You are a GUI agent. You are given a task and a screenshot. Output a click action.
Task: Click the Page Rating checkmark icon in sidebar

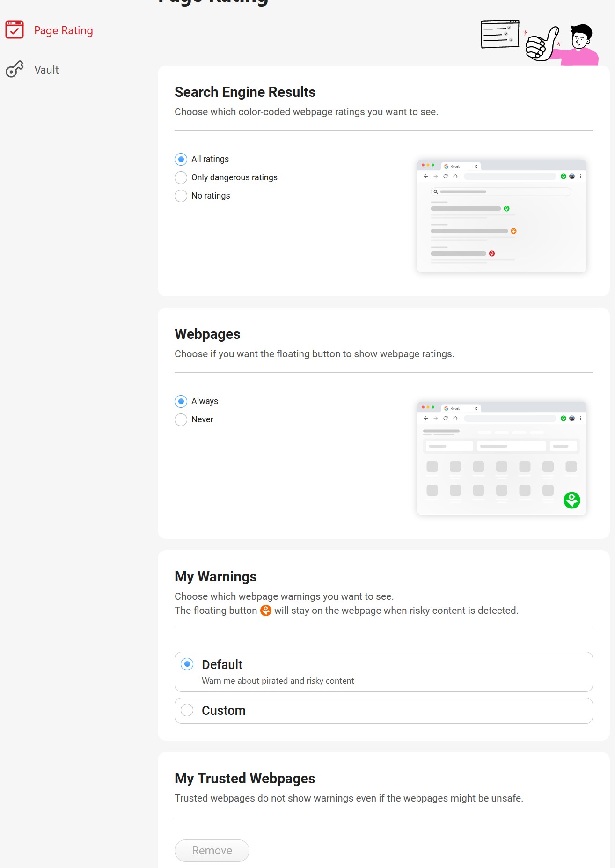click(x=15, y=30)
